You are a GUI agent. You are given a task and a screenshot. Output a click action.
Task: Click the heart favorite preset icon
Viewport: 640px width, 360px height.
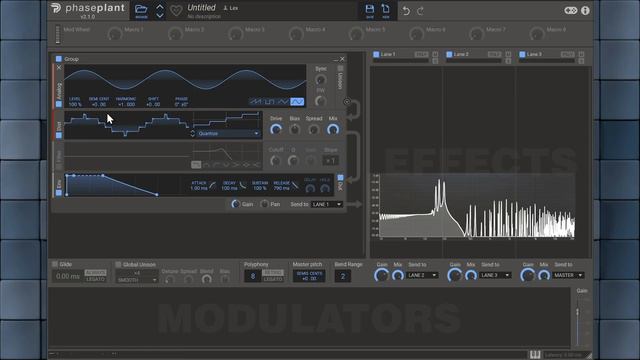(x=176, y=11)
